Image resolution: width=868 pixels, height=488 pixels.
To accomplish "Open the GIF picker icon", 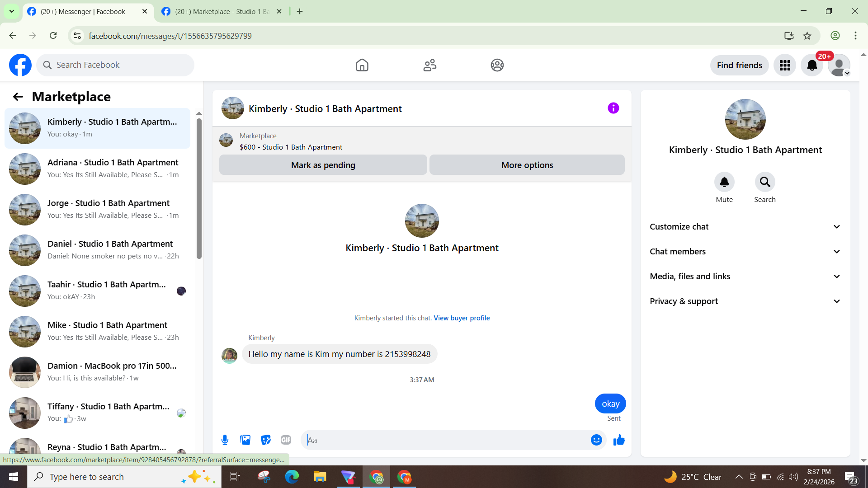I will click(x=286, y=440).
